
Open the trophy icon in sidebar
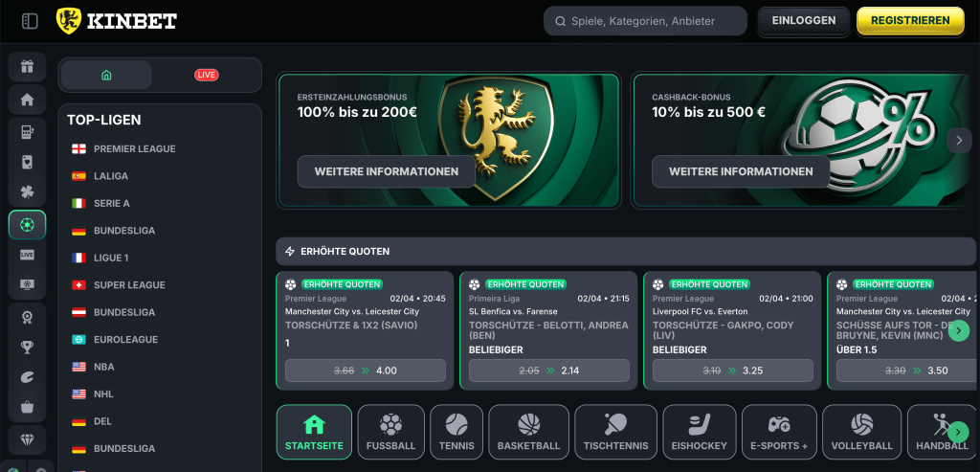pyautogui.click(x=27, y=347)
